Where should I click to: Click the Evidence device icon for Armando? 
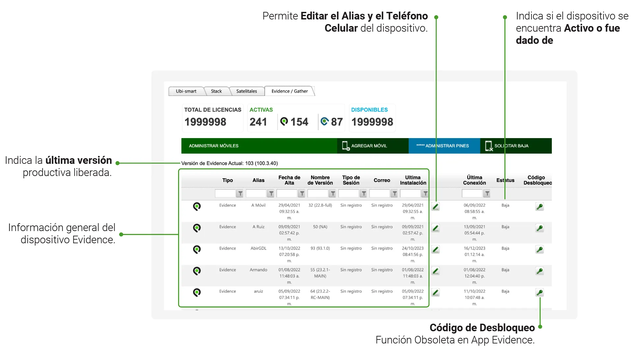pos(197,271)
